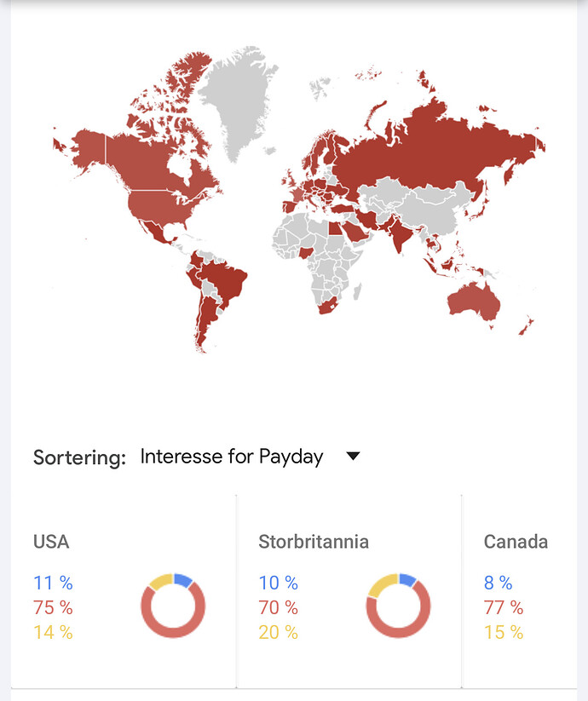
Task: Click the USA donut chart
Action: tap(173, 606)
